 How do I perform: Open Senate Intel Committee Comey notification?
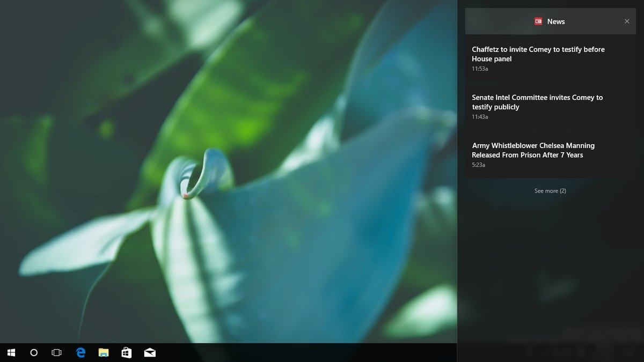(x=537, y=102)
